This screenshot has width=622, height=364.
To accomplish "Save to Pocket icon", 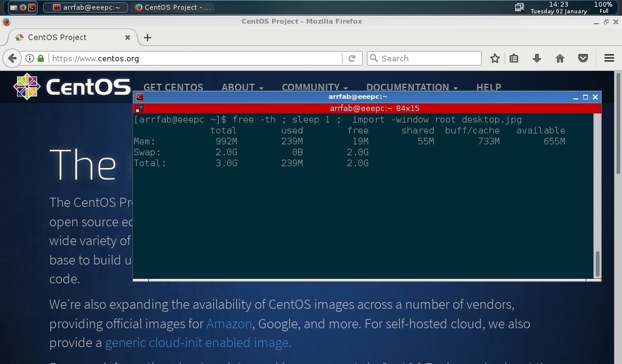I will [x=583, y=59].
